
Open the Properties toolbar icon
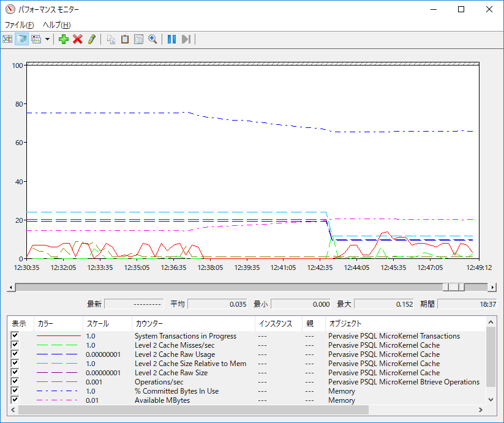138,39
